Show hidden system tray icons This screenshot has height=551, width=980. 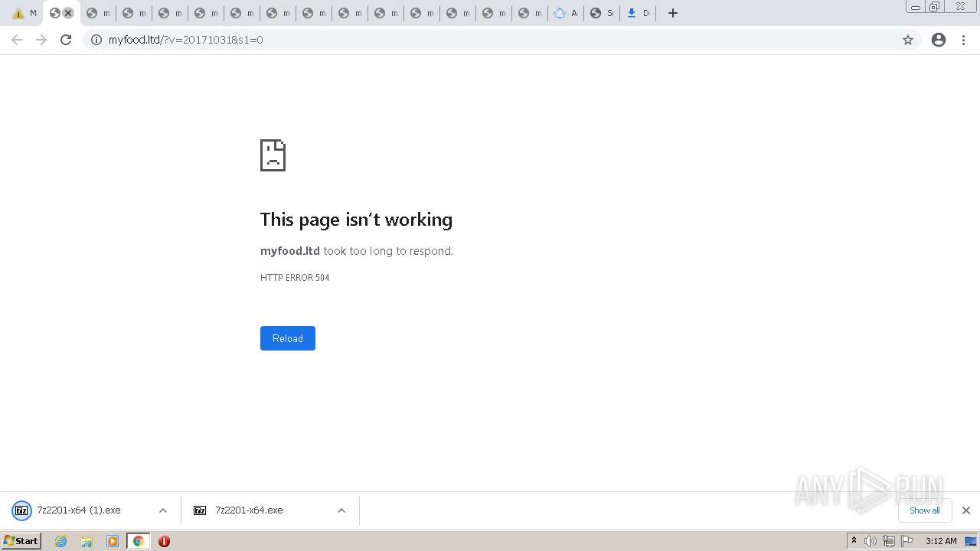[x=854, y=541]
